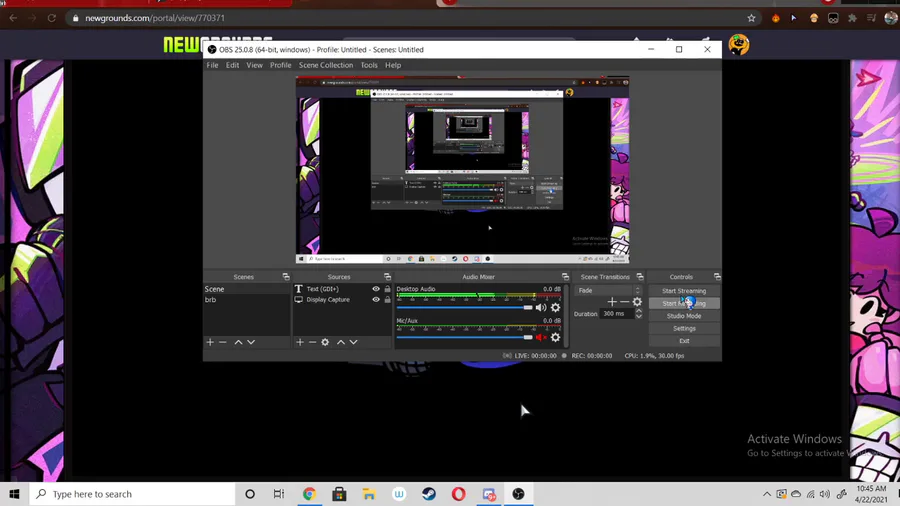Open the File menu in OBS

(212, 65)
